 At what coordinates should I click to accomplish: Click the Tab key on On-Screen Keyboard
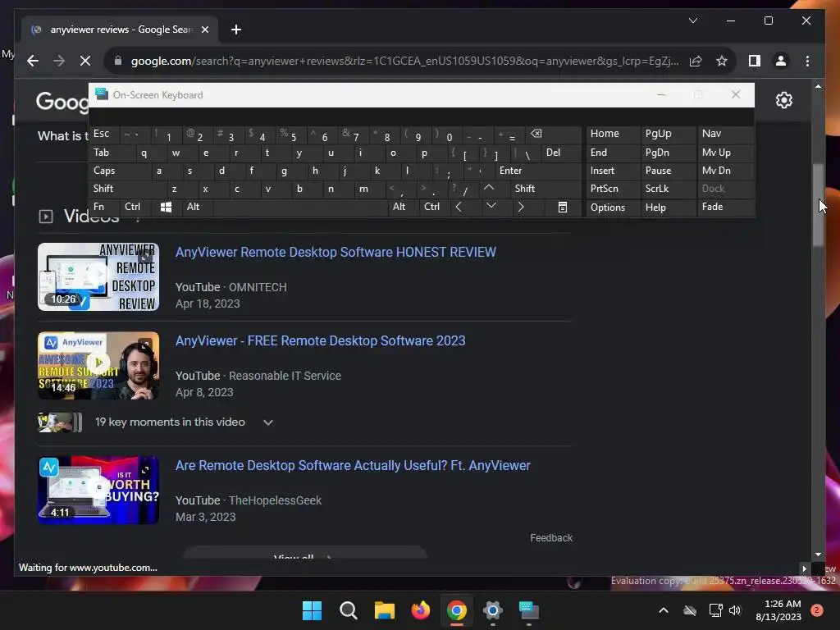[112, 153]
